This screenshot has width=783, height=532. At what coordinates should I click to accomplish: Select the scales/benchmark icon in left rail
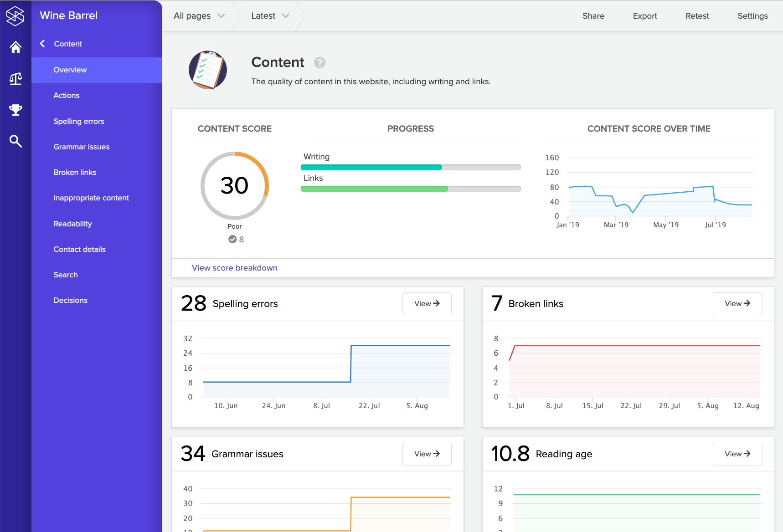point(15,78)
